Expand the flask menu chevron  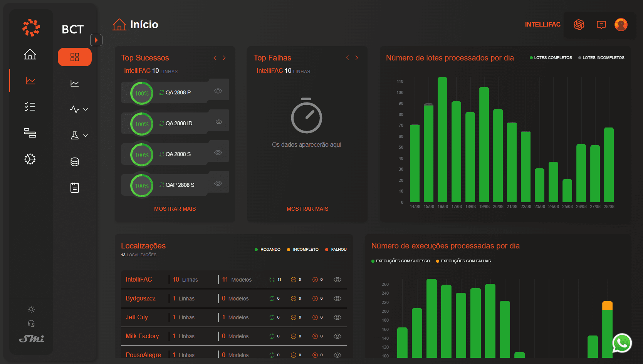click(x=86, y=136)
